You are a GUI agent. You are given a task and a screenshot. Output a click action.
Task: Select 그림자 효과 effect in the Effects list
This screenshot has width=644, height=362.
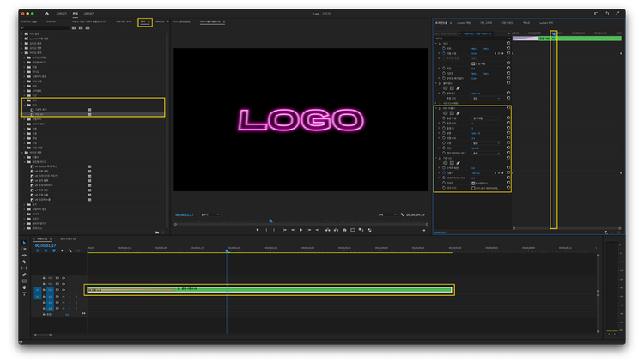[x=41, y=110]
